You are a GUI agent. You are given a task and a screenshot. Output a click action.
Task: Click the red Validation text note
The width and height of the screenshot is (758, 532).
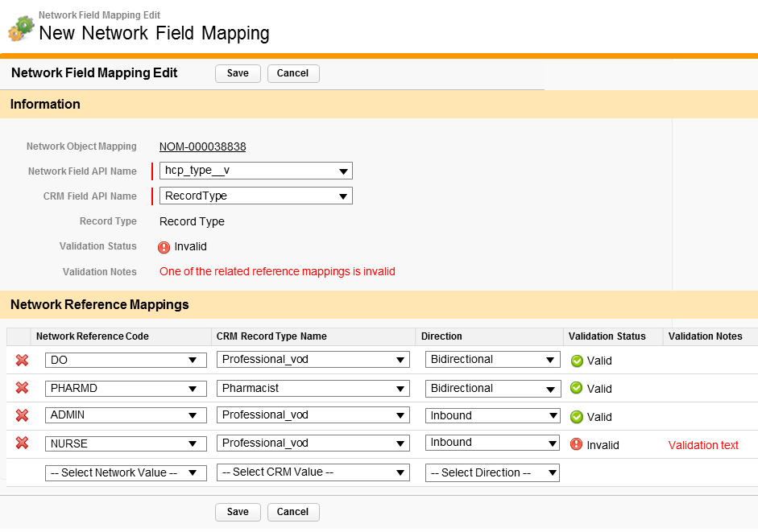pyautogui.click(x=702, y=445)
